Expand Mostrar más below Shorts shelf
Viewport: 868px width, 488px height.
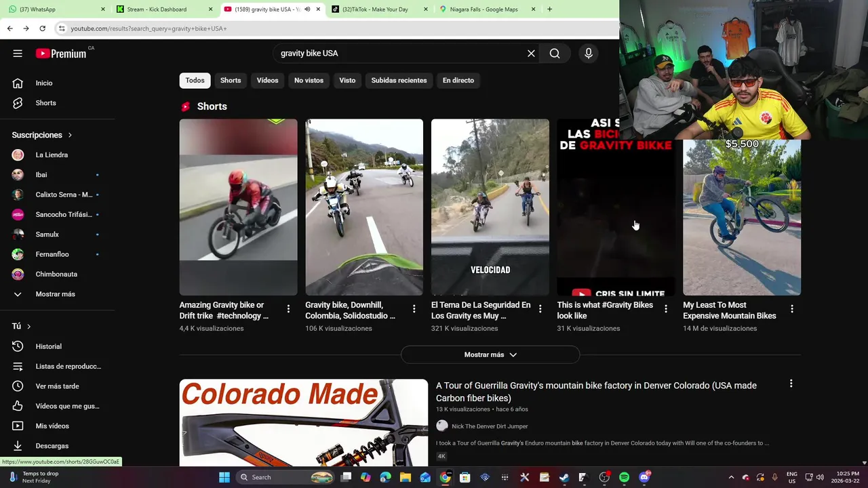[490, 354]
